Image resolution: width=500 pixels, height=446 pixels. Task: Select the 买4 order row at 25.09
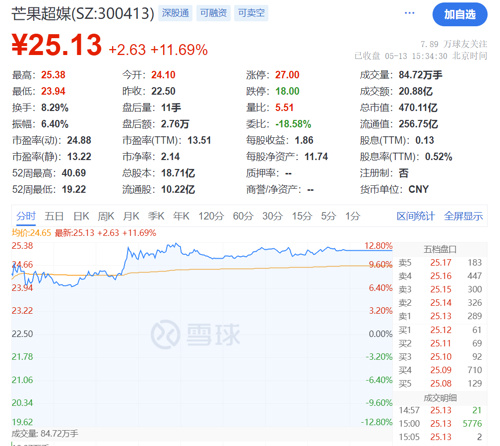click(440, 370)
